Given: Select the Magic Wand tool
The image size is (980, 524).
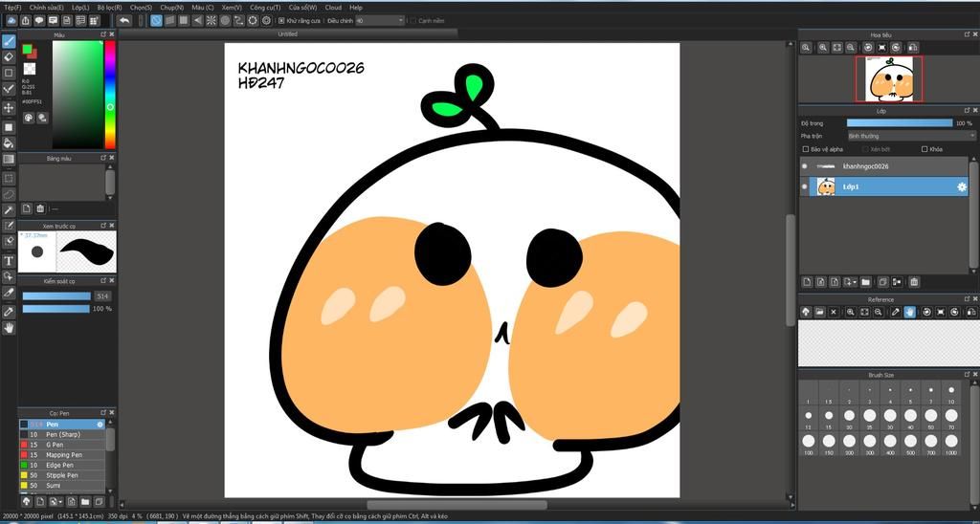Looking at the screenshot, I should pyautogui.click(x=9, y=210).
